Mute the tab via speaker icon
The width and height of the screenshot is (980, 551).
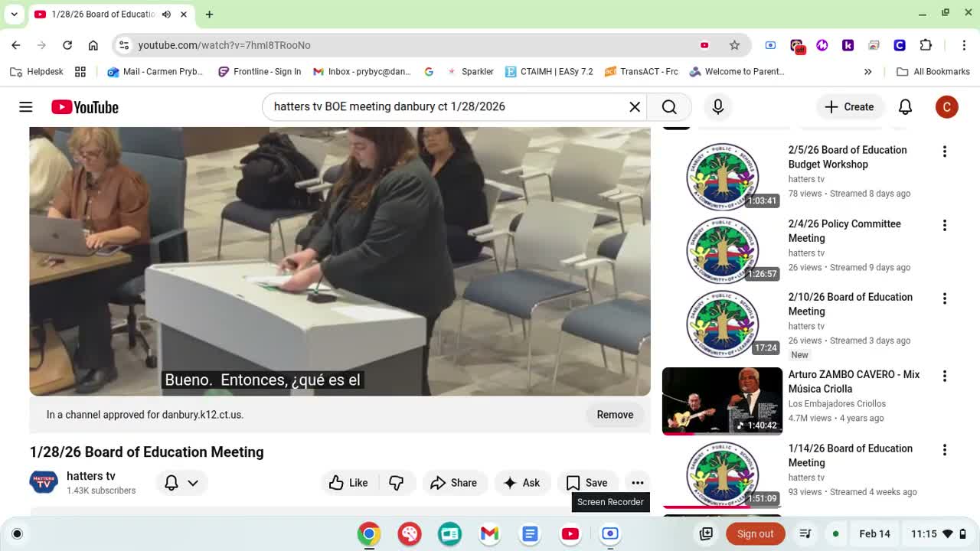(166, 14)
